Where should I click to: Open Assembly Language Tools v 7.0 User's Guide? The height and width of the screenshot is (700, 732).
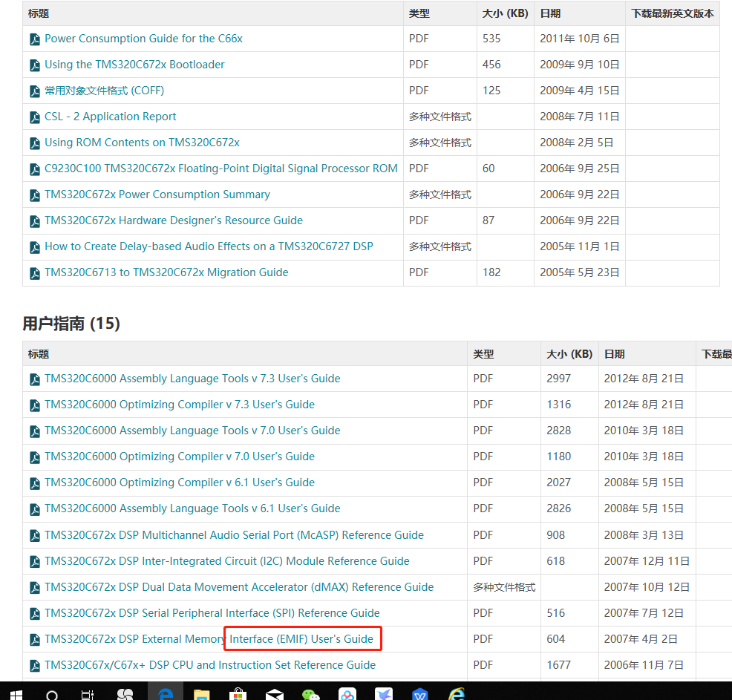click(x=192, y=431)
